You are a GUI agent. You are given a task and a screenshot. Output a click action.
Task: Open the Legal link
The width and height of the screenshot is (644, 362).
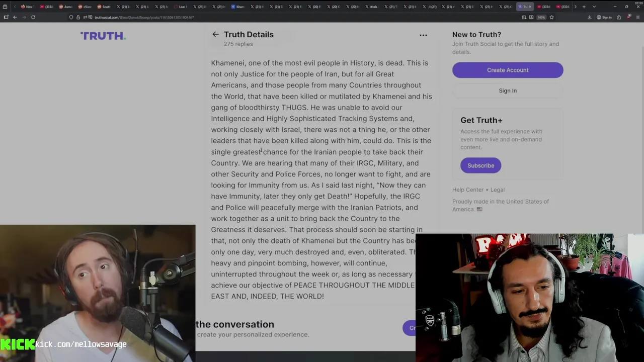coord(498,190)
